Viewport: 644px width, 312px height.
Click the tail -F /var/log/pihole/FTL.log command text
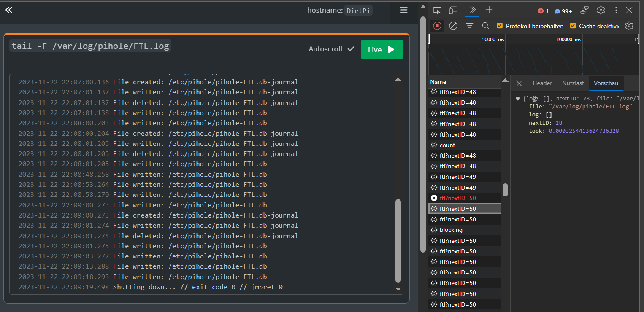click(x=90, y=46)
